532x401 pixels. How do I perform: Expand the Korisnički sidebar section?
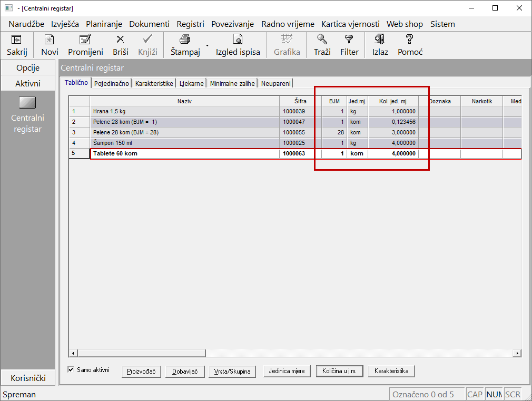pos(28,378)
